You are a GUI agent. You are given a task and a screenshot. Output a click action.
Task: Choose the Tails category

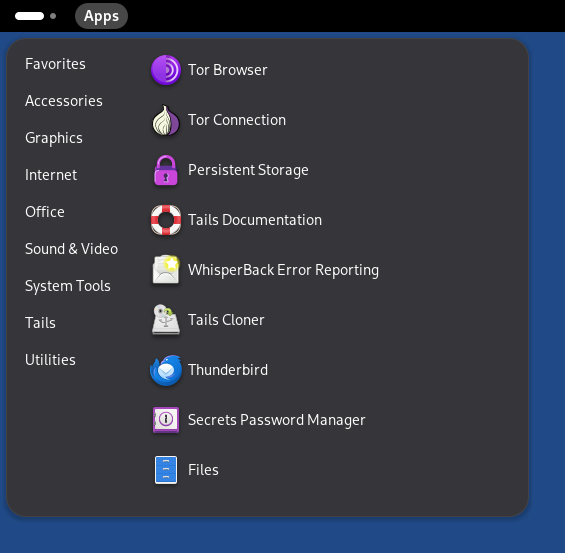coord(40,323)
